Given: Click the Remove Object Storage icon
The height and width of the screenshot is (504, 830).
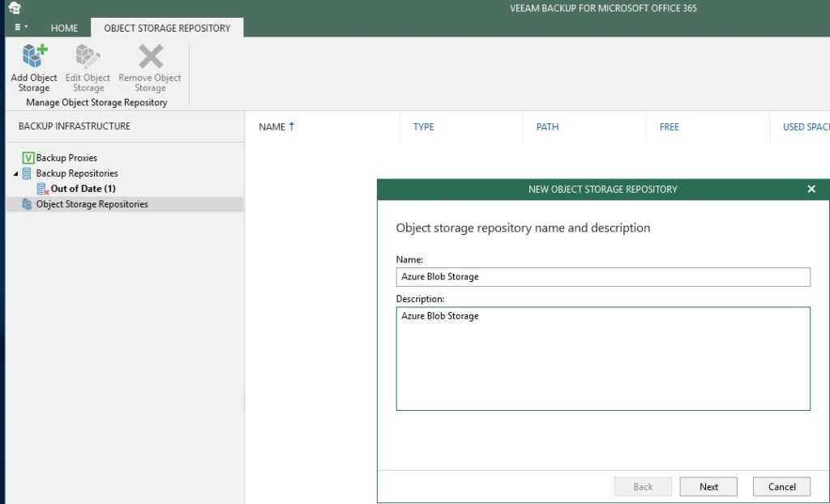Looking at the screenshot, I should [x=151, y=57].
